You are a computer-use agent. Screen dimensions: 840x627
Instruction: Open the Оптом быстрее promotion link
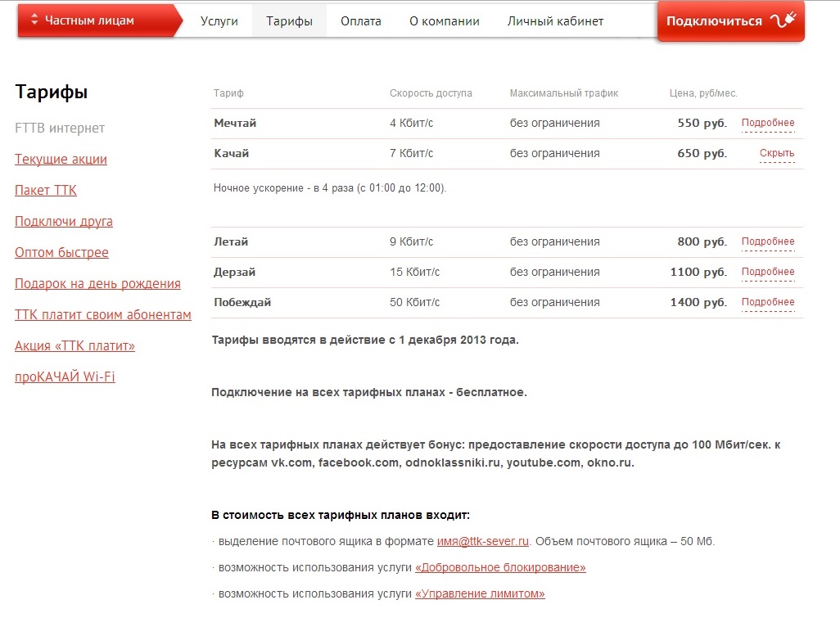(61, 253)
